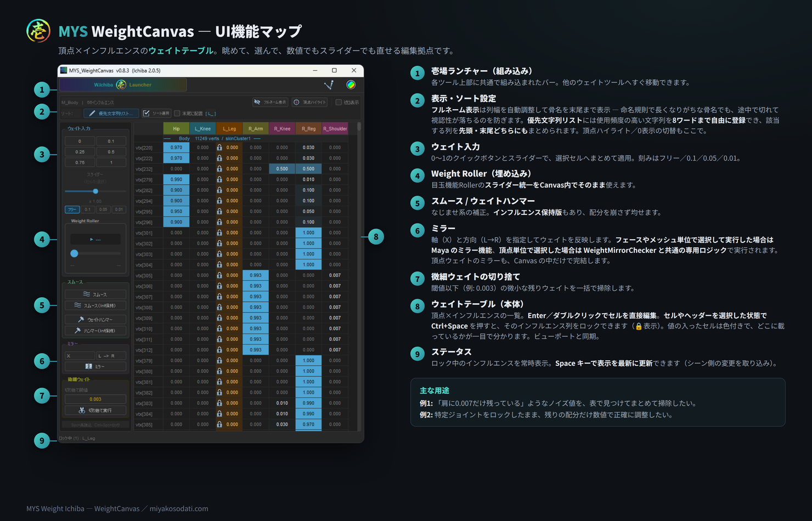
Task: Click the Ichiba logo in the page heading
Action: (38, 31)
